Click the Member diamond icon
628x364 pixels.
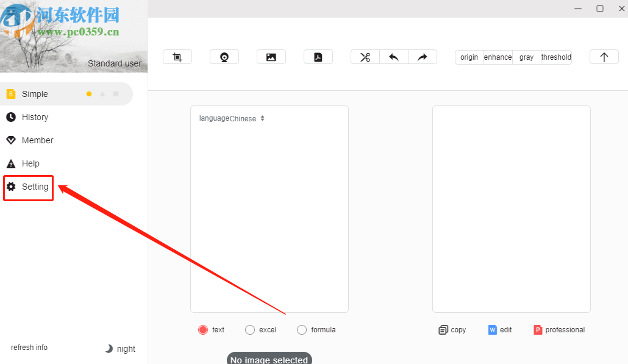[11, 140]
